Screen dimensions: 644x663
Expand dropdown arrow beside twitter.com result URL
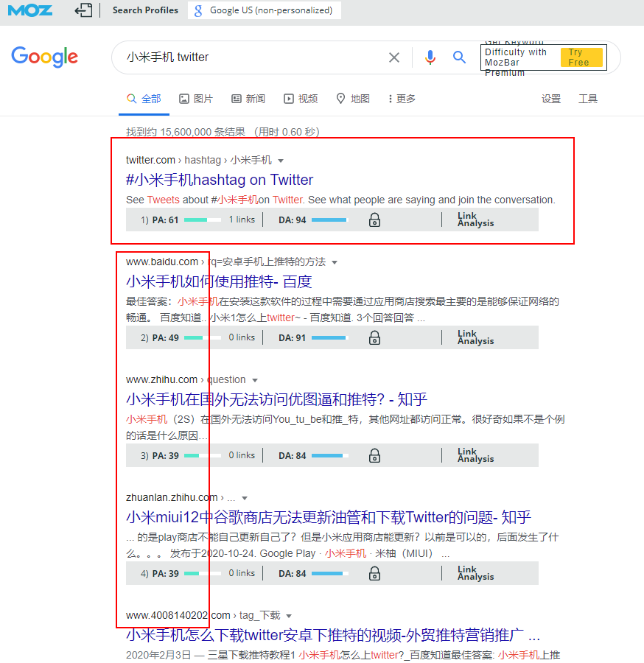[281, 161]
